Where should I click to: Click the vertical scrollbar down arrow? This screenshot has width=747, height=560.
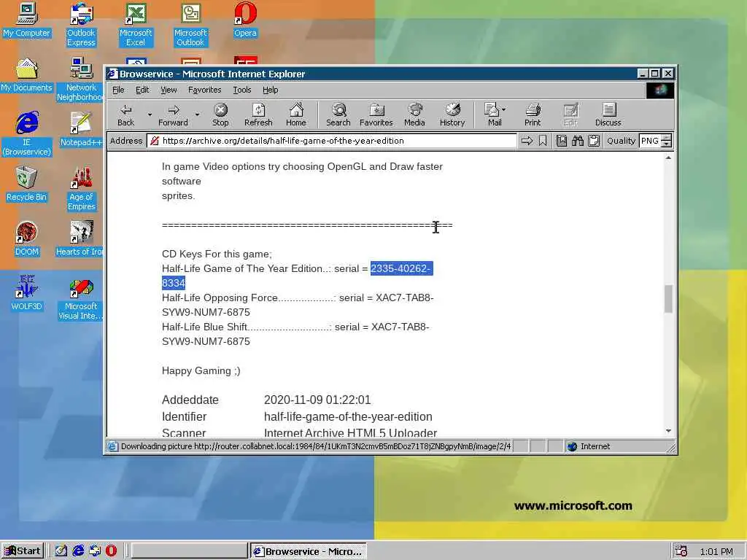pos(668,431)
